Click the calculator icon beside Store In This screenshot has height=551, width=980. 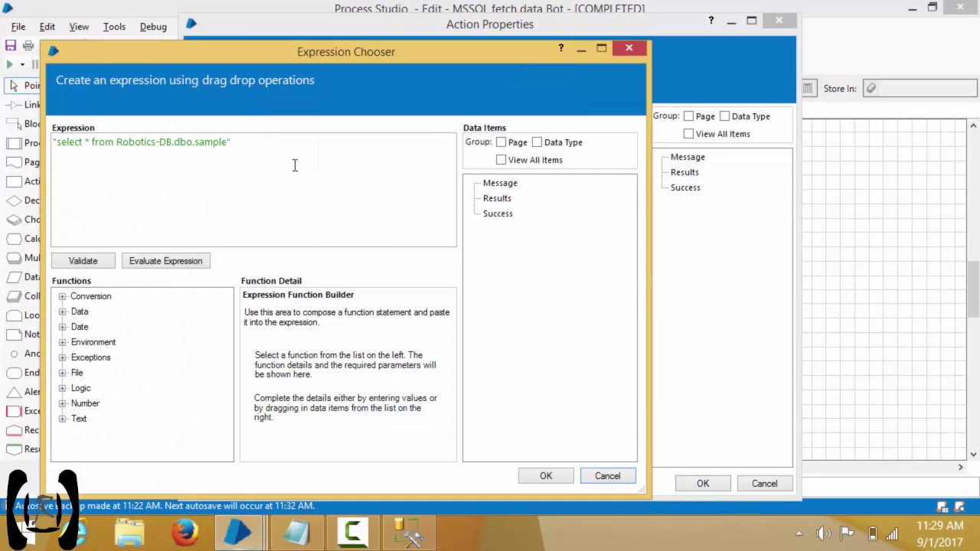tap(808, 89)
